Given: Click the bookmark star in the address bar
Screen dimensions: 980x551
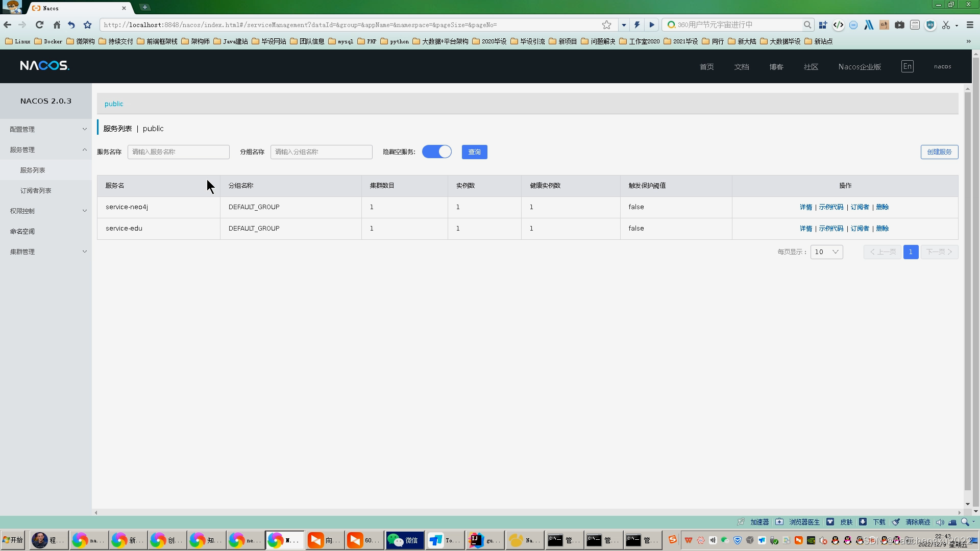Looking at the screenshot, I should pos(606,24).
